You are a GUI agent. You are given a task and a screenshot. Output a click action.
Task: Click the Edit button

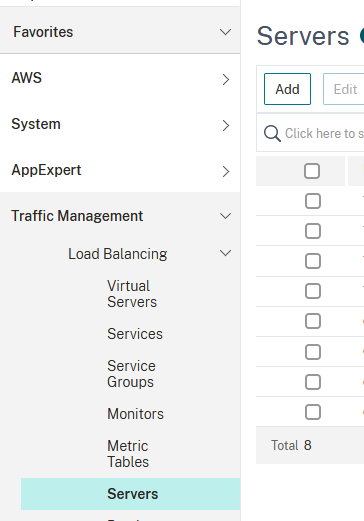click(x=344, y=89)
